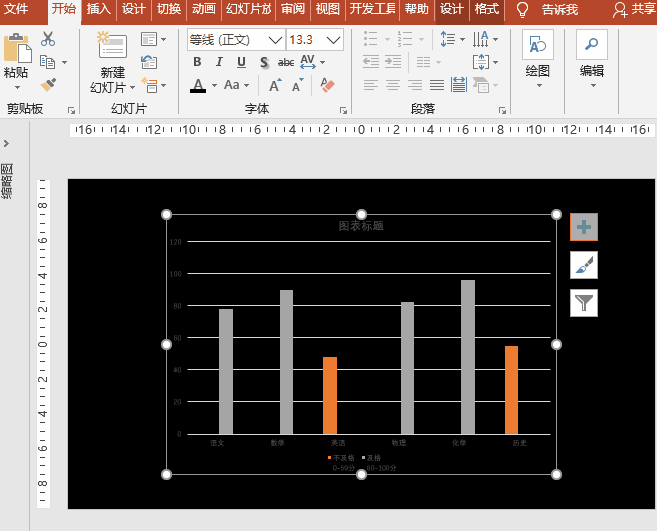Open Font Color dropdown arrow
657x531 pixels.
(215, 85)
